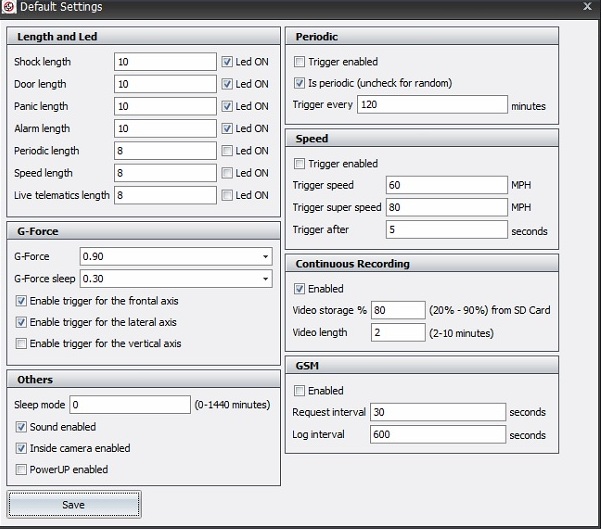Click the Periodic section header

point(422,36)
